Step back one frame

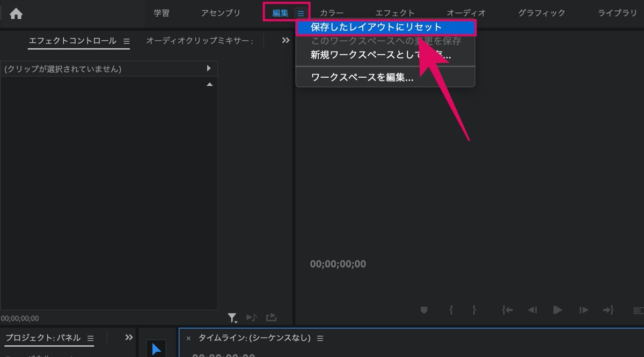[532, 310]
